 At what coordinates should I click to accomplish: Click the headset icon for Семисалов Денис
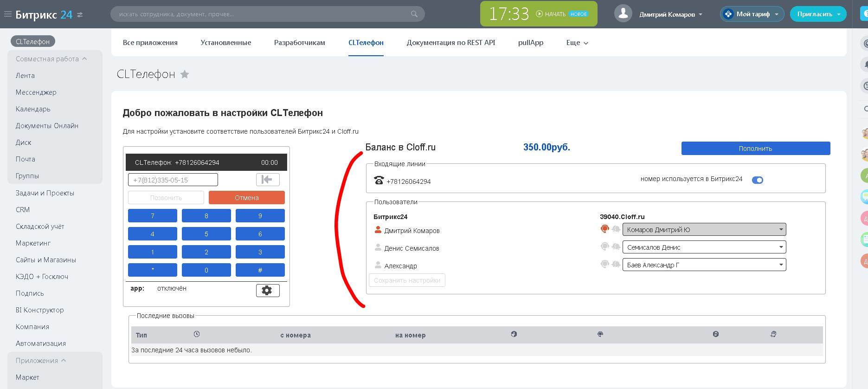[x=604, y=246]
